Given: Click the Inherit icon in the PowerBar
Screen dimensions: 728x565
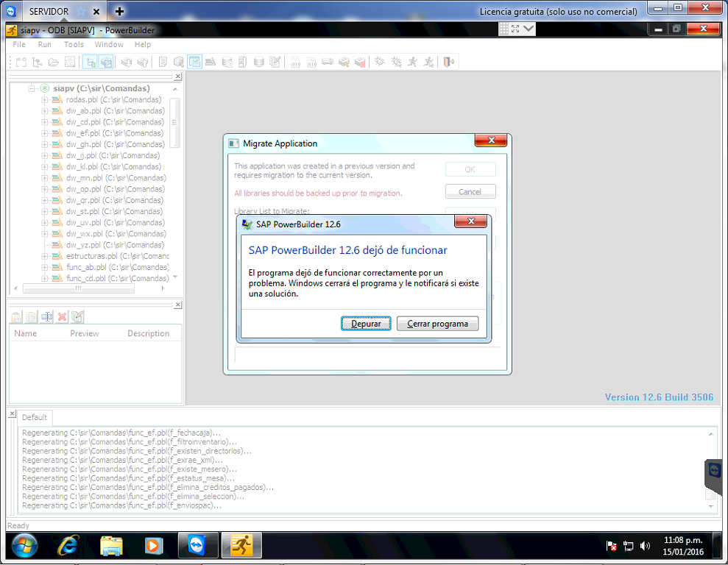Looking at the screenshot, I should [37, 62].
